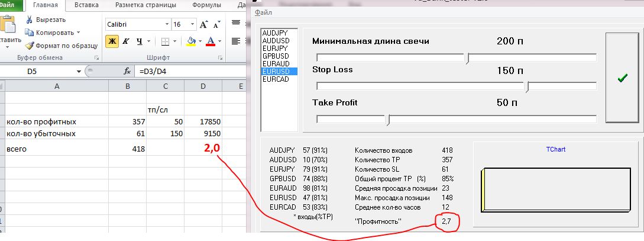This screenshot has height=241, width=644.
Task: Click the Paste clipboard icon
Action: 7,25
